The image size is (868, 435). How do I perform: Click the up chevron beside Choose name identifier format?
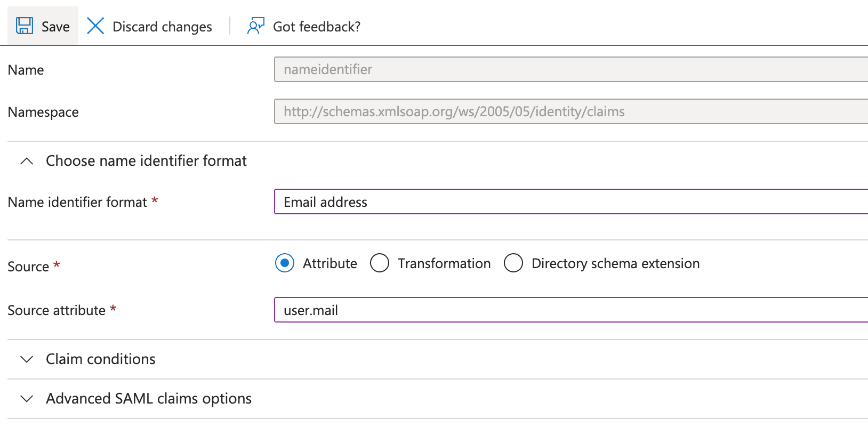tap(27, 161)
